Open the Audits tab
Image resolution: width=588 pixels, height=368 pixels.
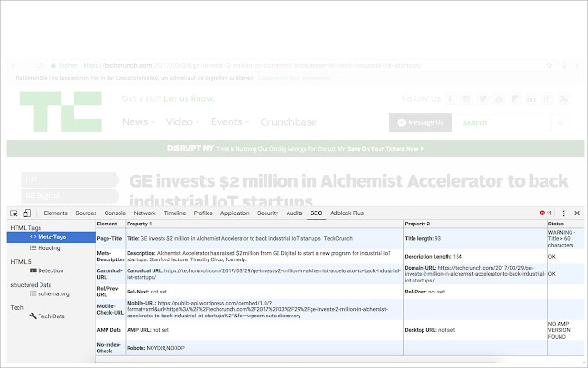(294, 213)
